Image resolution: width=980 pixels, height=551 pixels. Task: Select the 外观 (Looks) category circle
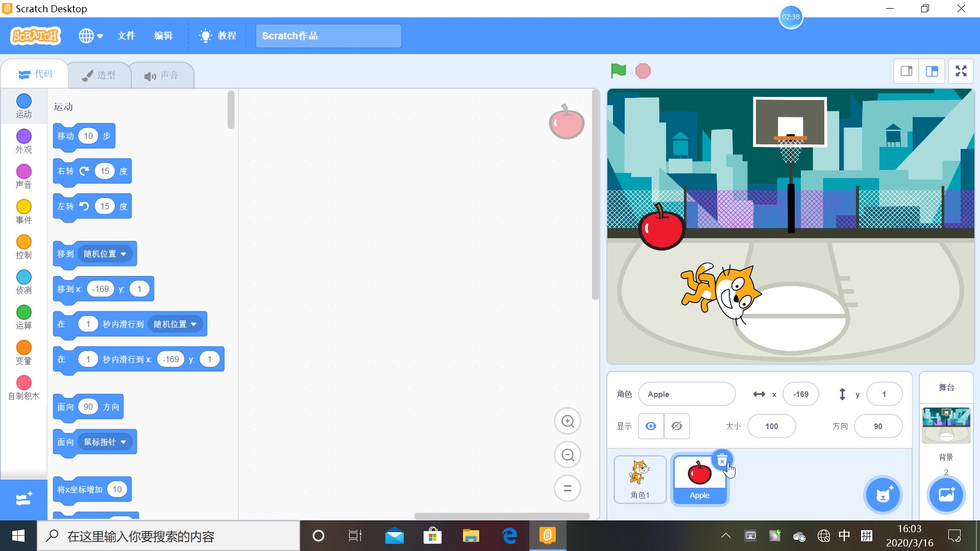click(24, 136)
